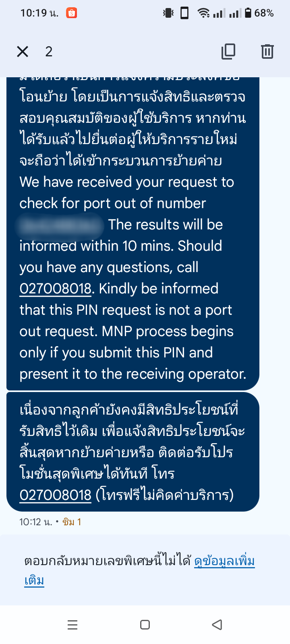The height and width of the screenshot is (644, 290).
Task: Select the port-out request message bubble
Action: (133, 233)
